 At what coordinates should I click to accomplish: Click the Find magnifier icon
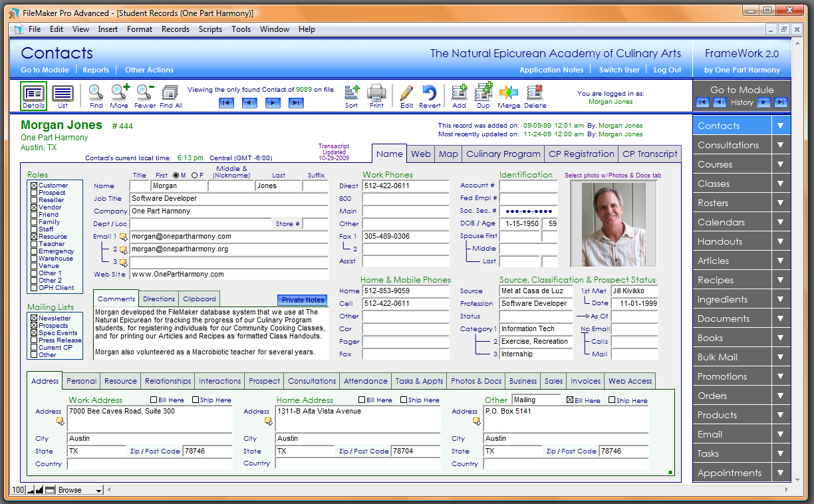point(96,92)
